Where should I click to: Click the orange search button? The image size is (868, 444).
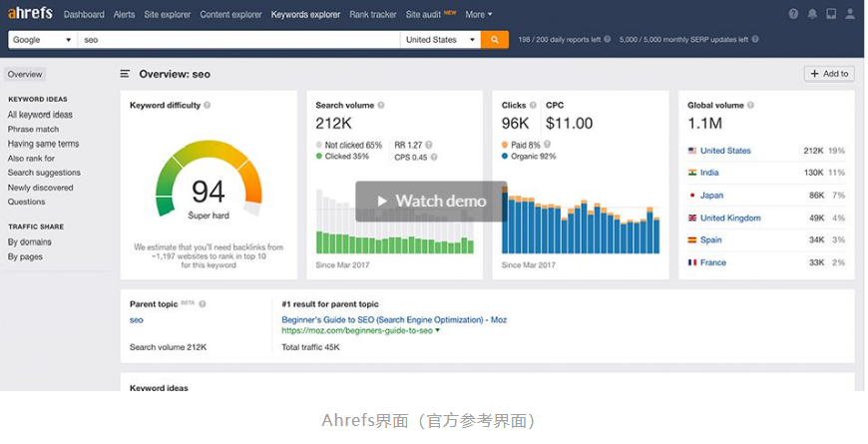[x=494, y=39]
